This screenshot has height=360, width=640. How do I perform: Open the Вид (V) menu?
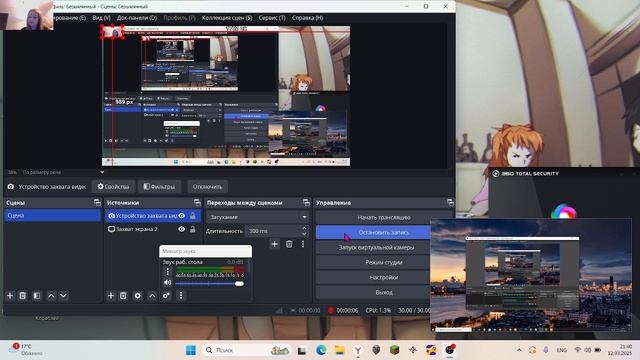coord(101,18)
